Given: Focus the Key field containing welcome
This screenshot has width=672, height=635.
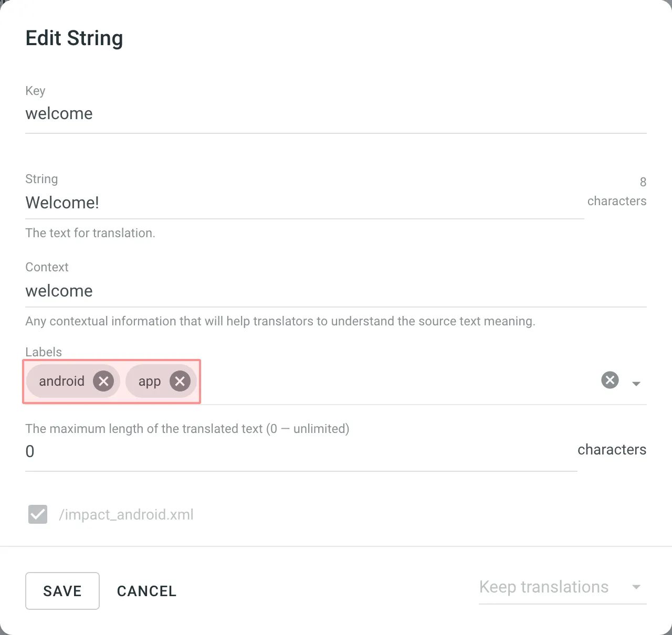Looking at the screenshot, I should pyautogui.click(x=335, y=114).
